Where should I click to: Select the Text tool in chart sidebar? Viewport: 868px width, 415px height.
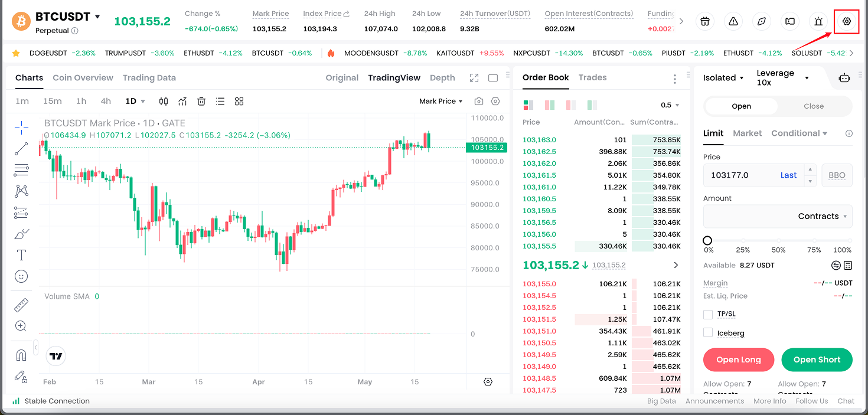(21, 255)
